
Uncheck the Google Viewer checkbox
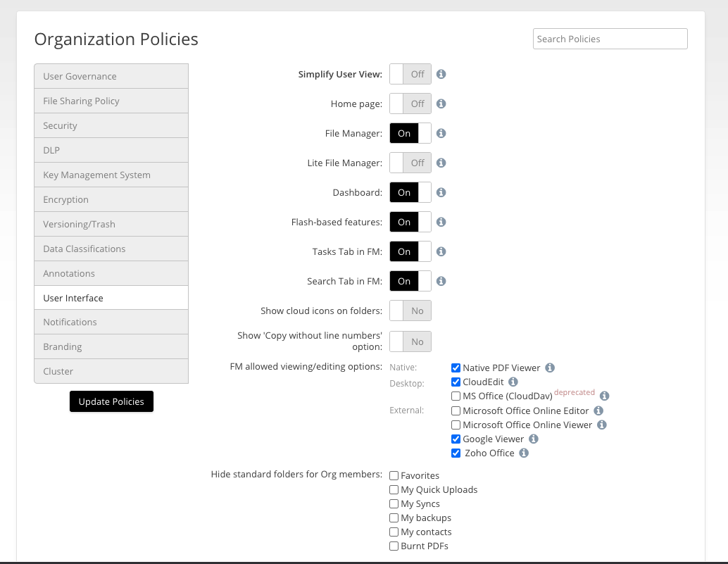pyautogui.click(x=456, y=439)
